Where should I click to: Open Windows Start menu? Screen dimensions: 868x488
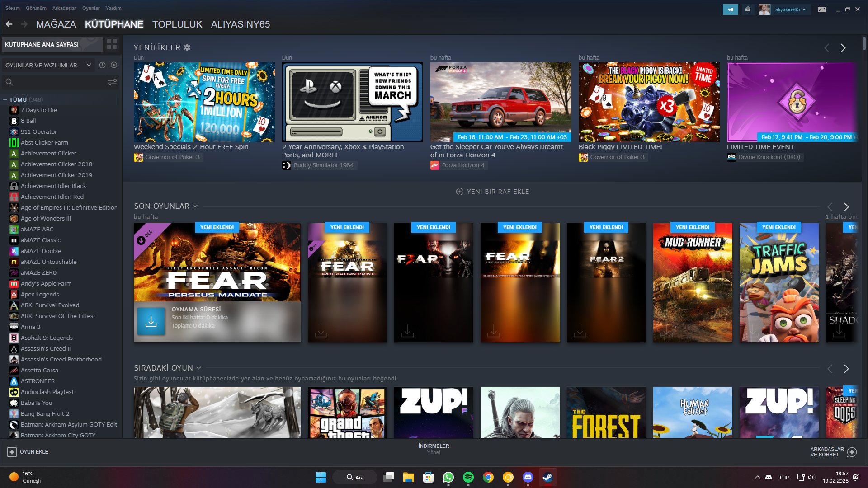tap(321, 477)
